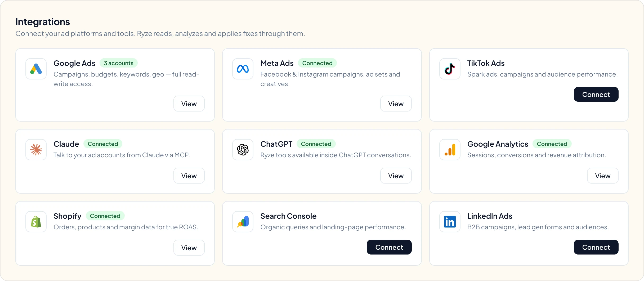This screenshot has width=644, height=281.
Task: Click the 'Integrations' page heading
Action: [x=43, y=22]
